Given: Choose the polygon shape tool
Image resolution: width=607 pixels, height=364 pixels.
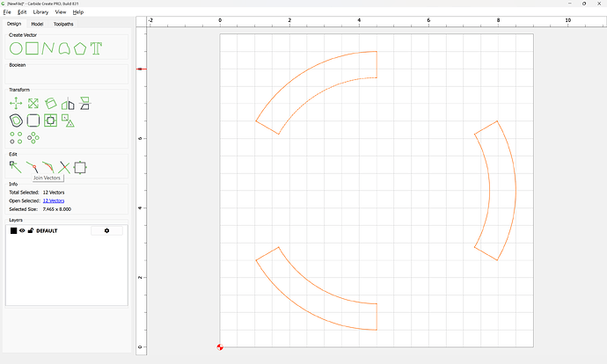Looking at the screenshot, I should tap(80, 48).
